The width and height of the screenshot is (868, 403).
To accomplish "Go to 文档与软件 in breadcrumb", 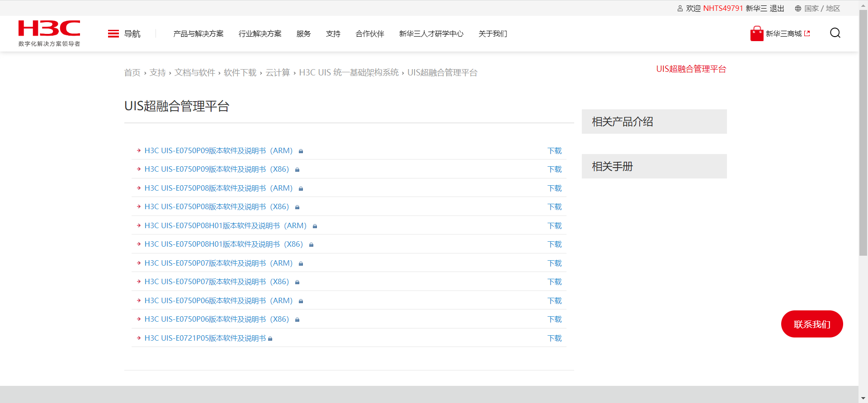I will 195,73.
